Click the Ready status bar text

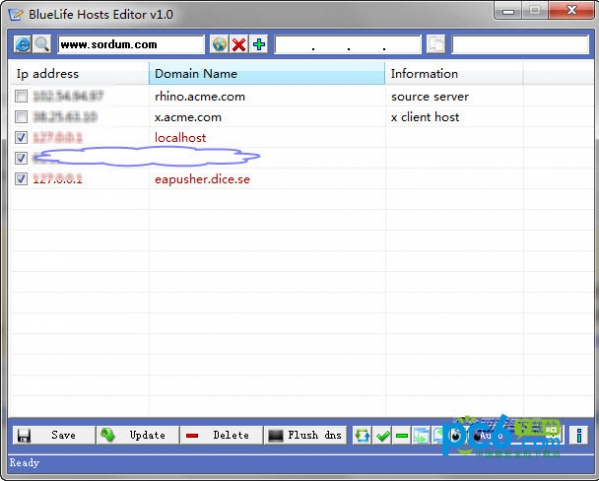pos(24,463)
